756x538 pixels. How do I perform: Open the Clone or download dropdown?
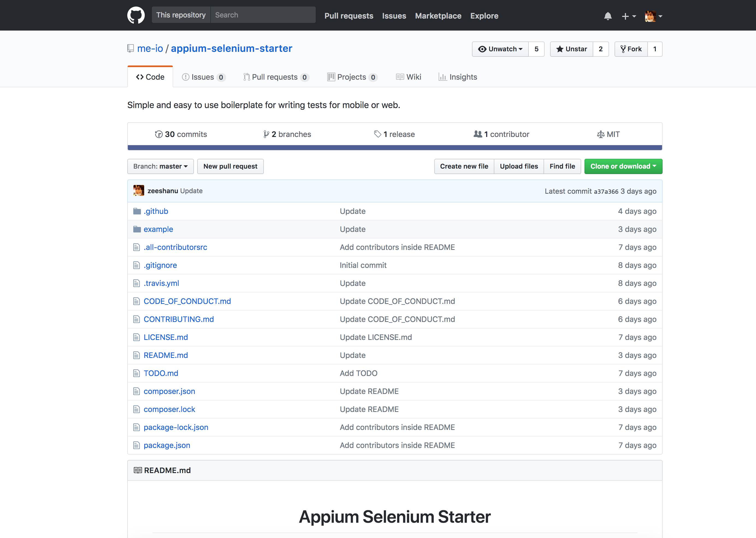click(x=623, y=166)
